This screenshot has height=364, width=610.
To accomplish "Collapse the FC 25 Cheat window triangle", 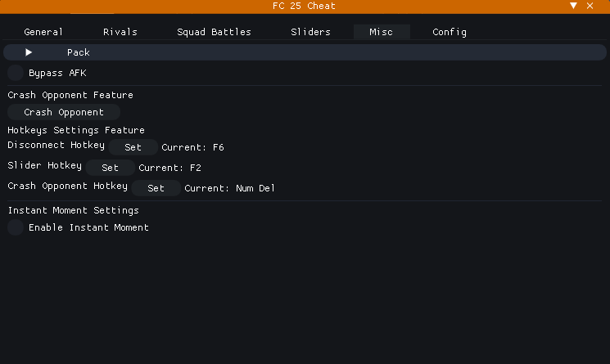I will (x=574, y=7).
